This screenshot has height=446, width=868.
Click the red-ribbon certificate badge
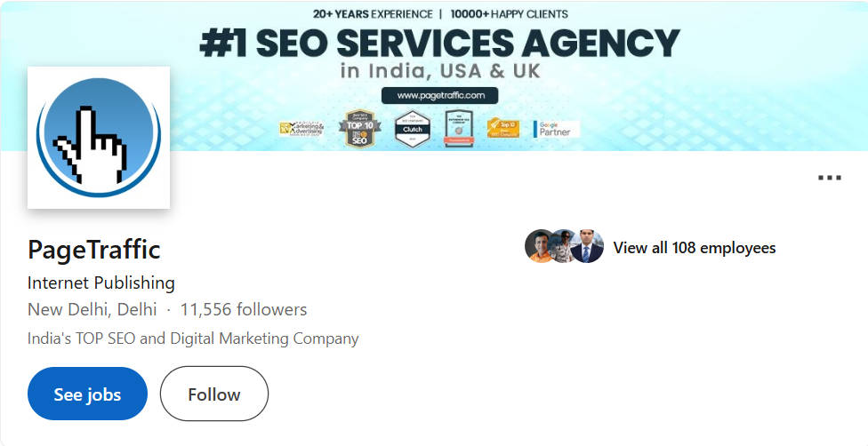pyautogui.click(x=459, y=129)
